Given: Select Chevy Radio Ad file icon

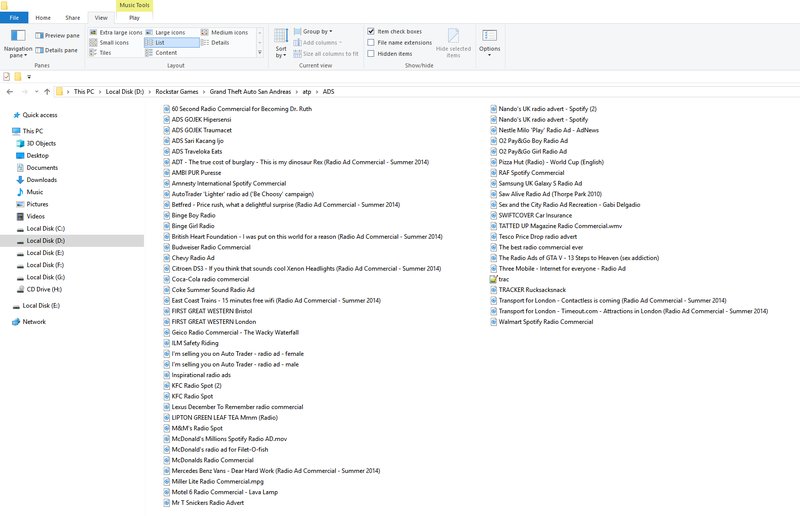Looking at the screenshot, I should [x=166, y=258].
